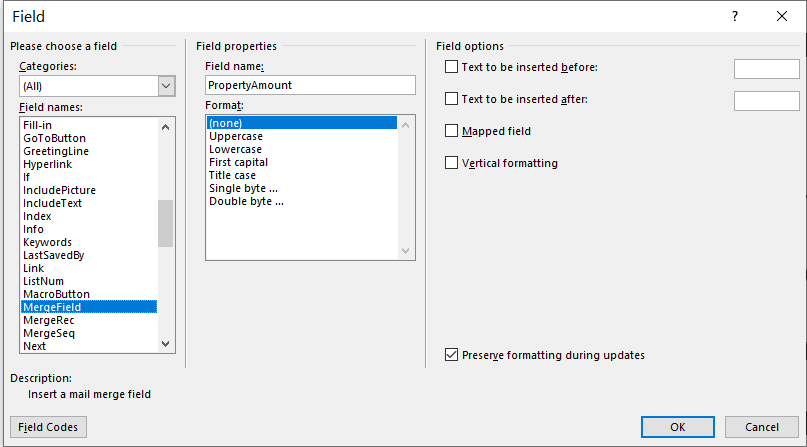This screenshot has height=447, width=807.
Task: Enable Text to be inserted before
Action: [x=451, y=67]
